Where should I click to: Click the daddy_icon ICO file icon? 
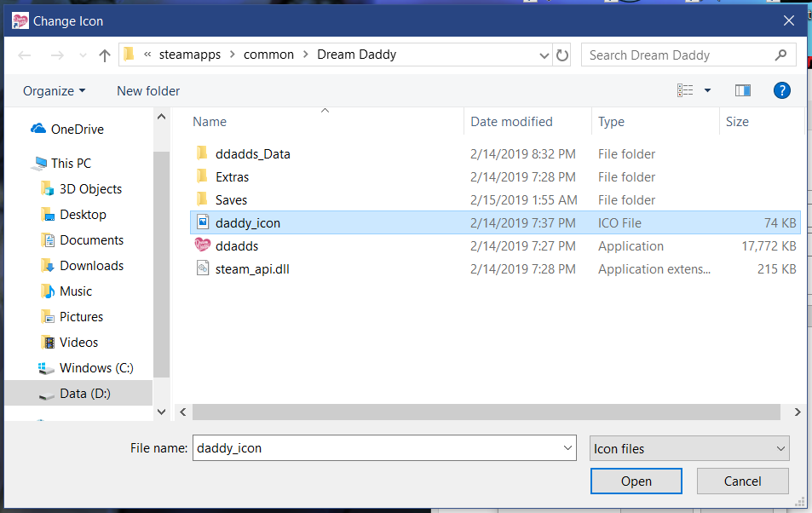203,222
